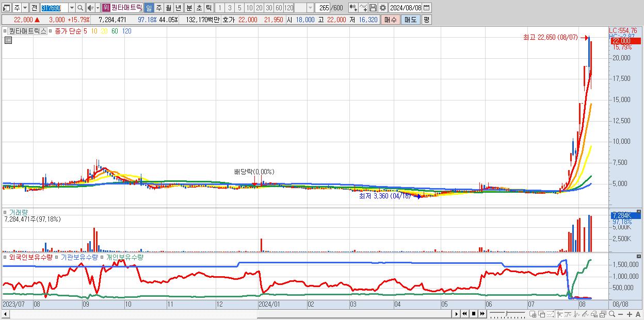644x320 pixels.
Task: Open the 주 market type box at top left
Action: [x=17, y=8]
